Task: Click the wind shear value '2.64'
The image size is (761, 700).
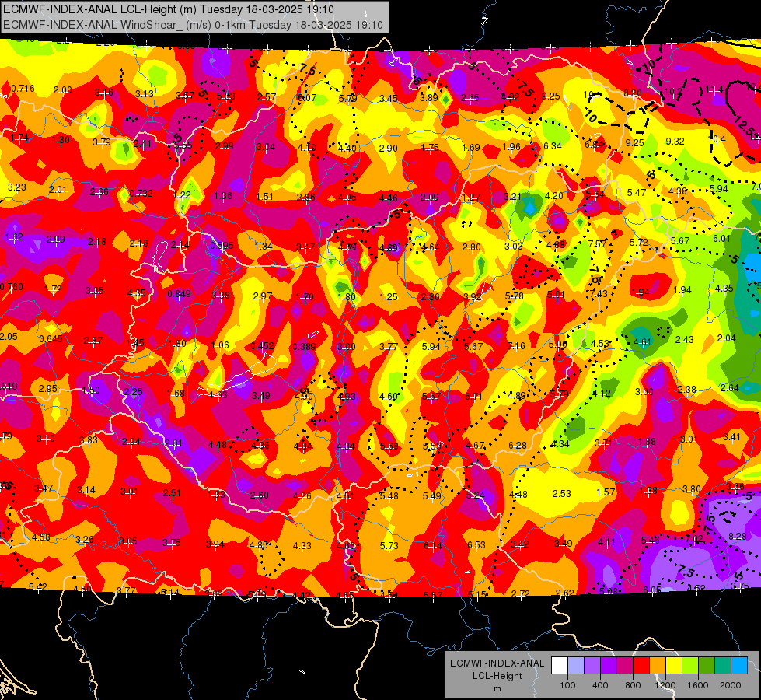Action: tap(729, 387)
